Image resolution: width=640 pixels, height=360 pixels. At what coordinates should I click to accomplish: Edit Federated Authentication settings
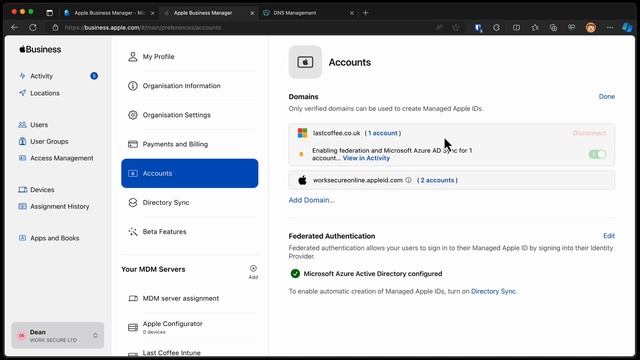(x=609, y=236)
